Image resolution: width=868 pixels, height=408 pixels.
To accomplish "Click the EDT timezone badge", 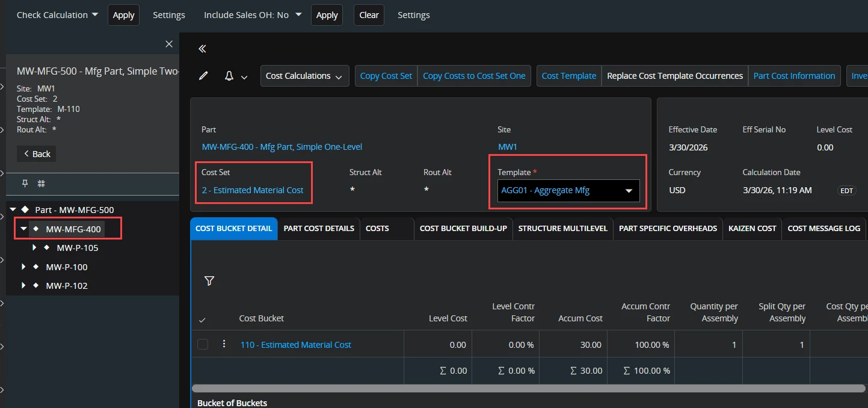I will pyautogui.click(x=846, y=191).
